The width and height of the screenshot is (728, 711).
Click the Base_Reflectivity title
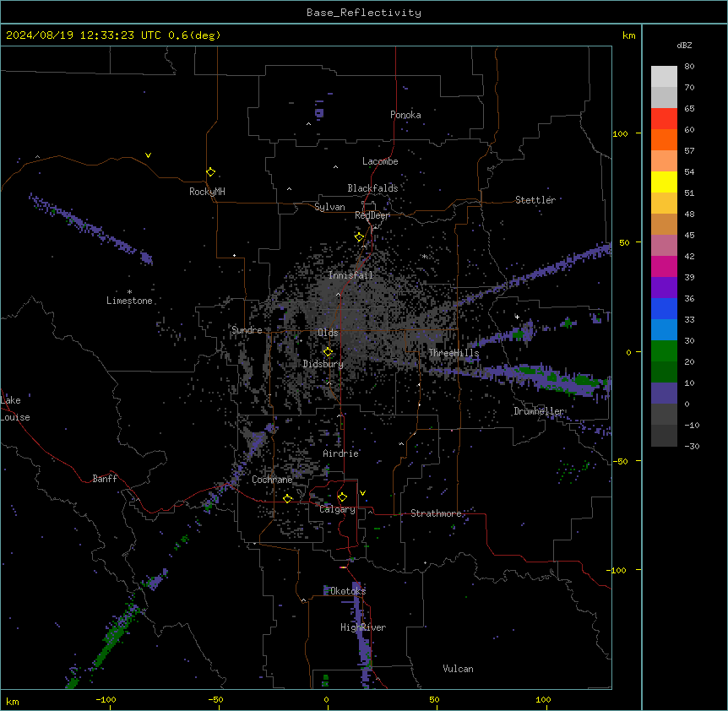(364, 13)
